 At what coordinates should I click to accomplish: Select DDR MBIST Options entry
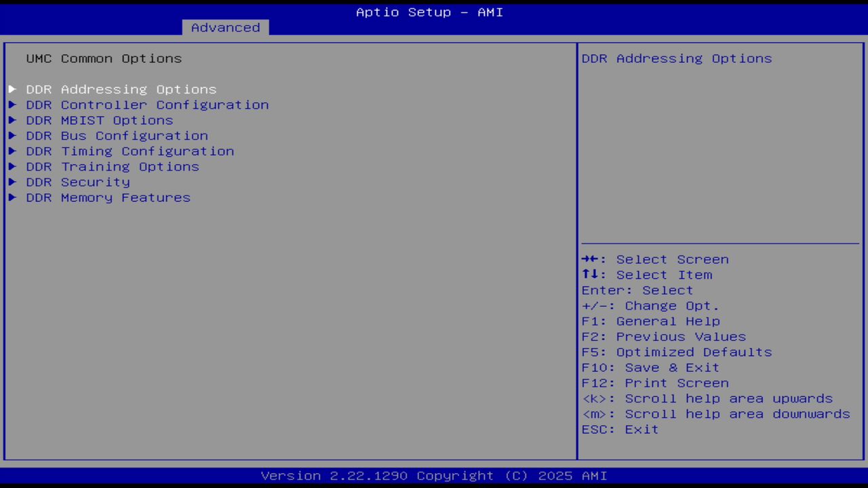coord(100,120)
